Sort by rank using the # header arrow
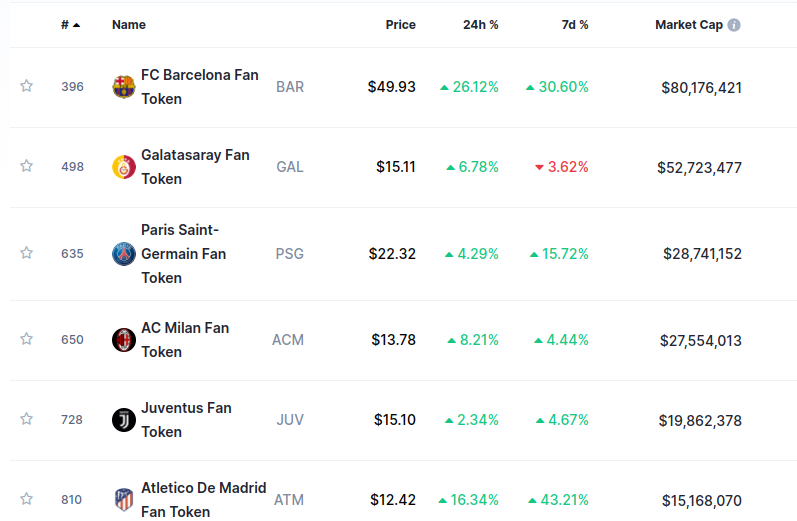This screenshot has height=521, width=797. [76, 25]
